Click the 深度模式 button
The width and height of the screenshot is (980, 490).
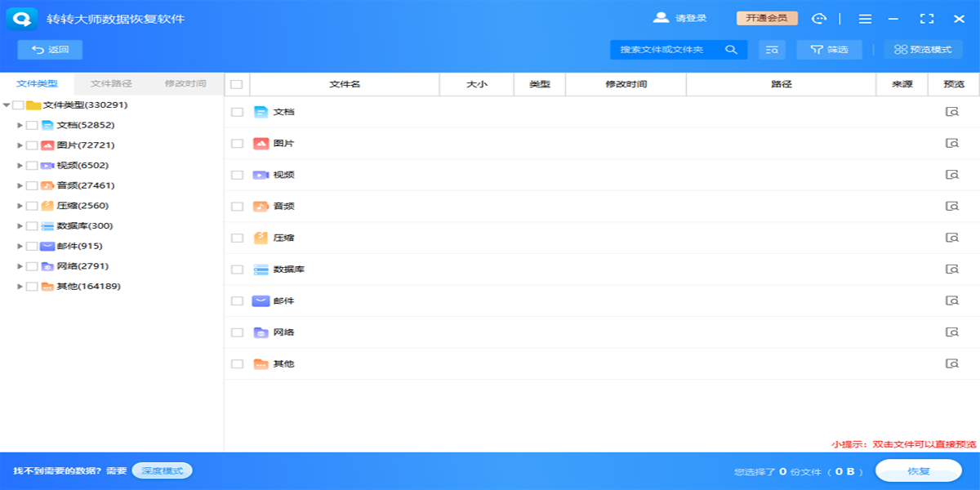click(162, 470)
